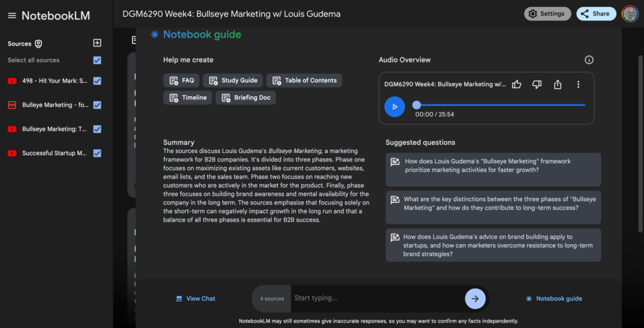The image size is (644, 328).
Task: Click the audio time 00:00 / 25:54
Action: (x=435, y=115)
